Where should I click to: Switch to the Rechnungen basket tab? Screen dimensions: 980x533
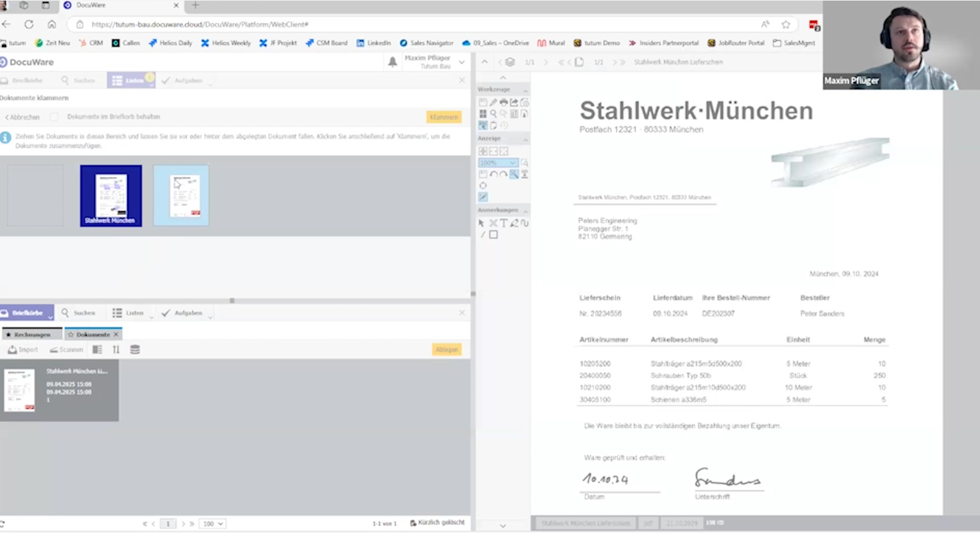click(32, 334)
